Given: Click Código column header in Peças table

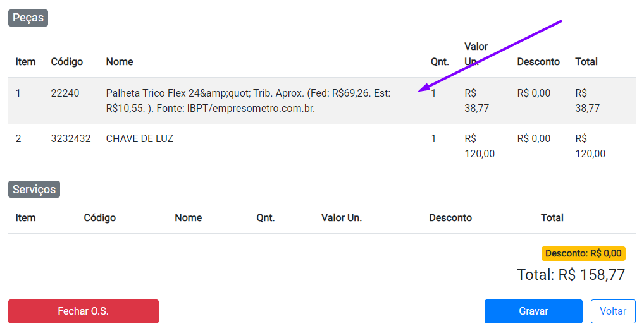Looking at the screenshot, I should click(x=67, y=62).
